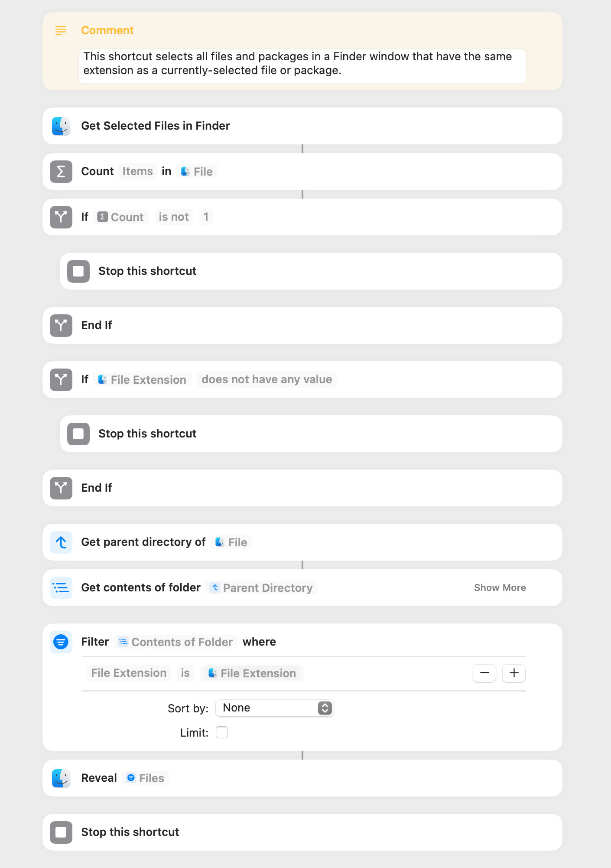Open the 'does not have any value' condition
Viewport: 611px width, 868px height.
(267, 379)
